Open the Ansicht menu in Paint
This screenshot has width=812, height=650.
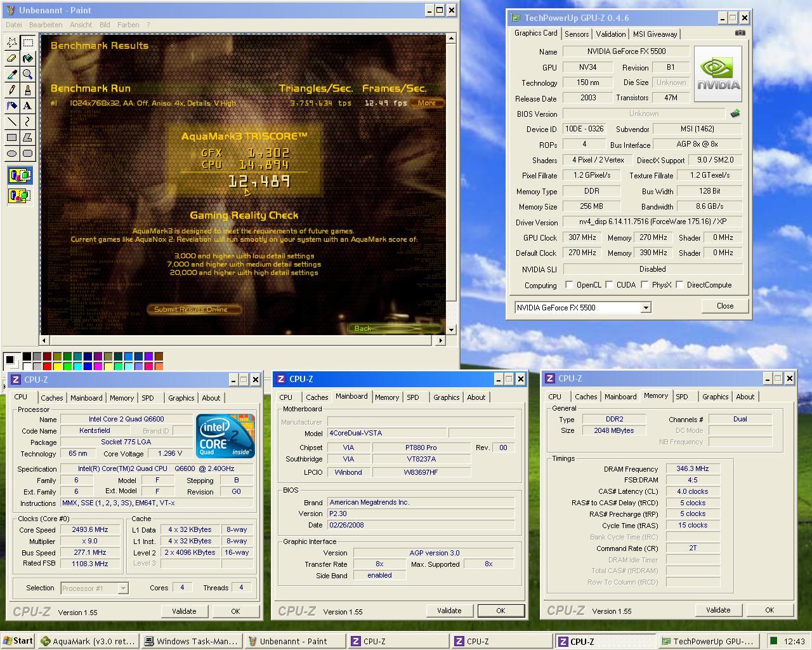click(x=81, y=25)
